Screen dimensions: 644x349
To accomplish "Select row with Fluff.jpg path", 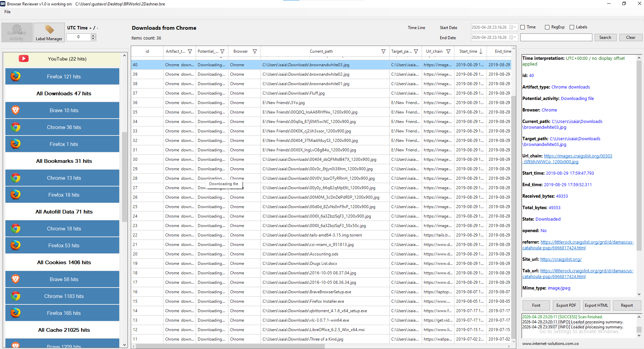I will (321, 93).
